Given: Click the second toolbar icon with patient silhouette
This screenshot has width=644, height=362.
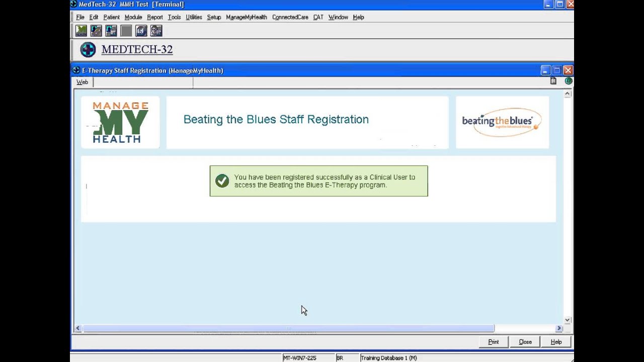Looking at the screenshot, I should [96, 31].
